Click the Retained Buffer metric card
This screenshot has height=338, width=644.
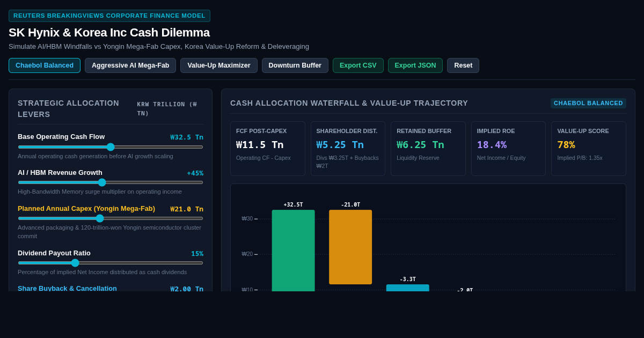(x=428, y=149)
